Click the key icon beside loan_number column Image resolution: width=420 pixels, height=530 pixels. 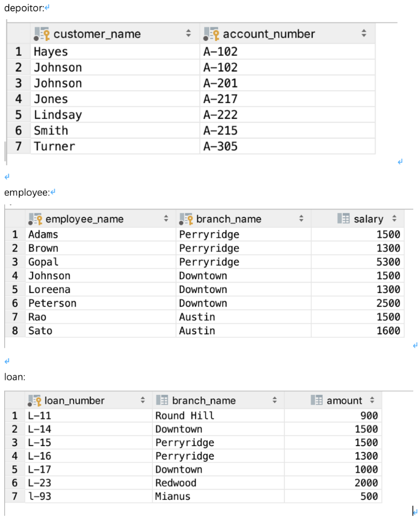[x=36, y=401]
